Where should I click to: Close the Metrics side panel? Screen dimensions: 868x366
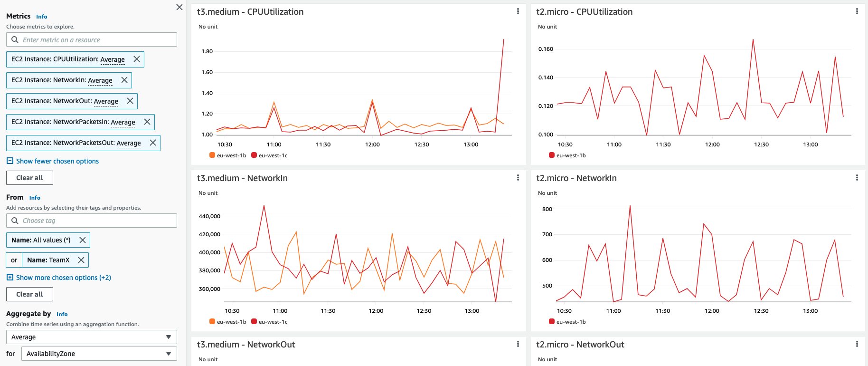click(x=179, y=7)
